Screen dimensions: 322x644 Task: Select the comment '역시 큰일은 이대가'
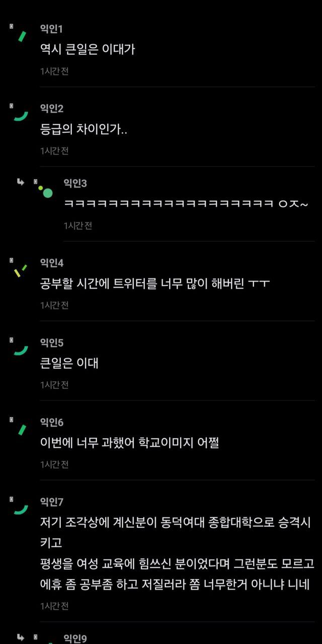tap(88, 49)
